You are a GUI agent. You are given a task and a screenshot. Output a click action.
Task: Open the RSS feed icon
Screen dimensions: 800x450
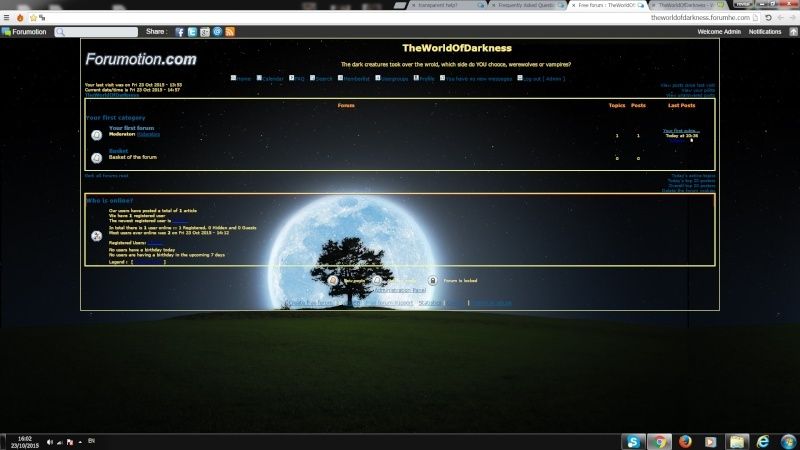point(230,32)
